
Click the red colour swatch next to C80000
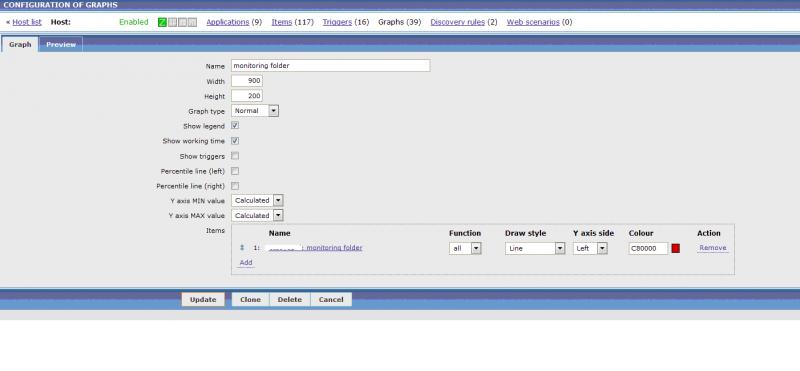tap(676, 249)
